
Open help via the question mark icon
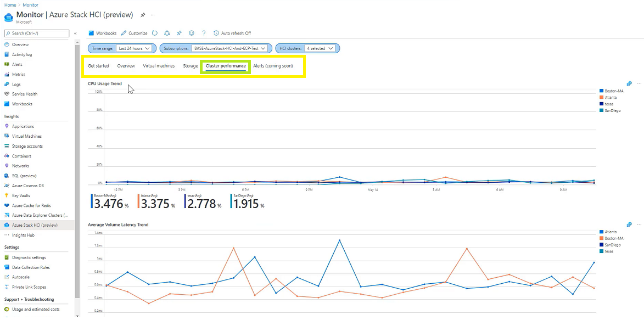click(204, 33)
